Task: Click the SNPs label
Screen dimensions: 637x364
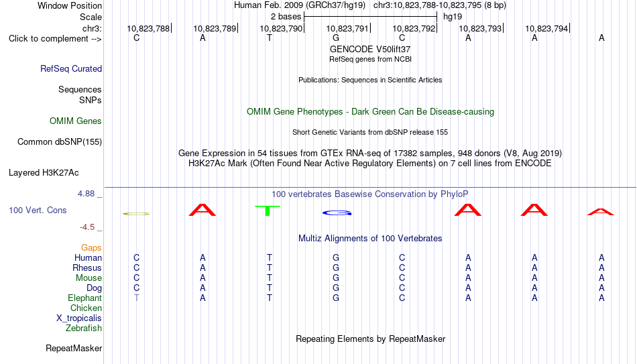Action: [x=91, y=100]
